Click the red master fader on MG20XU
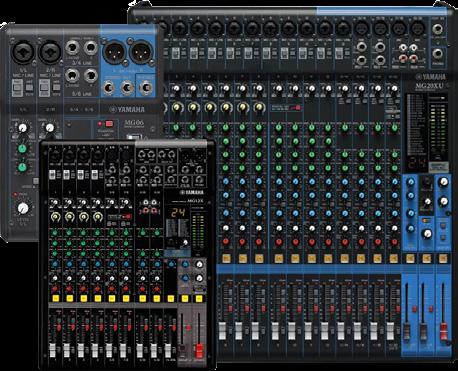The image size is (458, 371). click(x=444, y=333)
